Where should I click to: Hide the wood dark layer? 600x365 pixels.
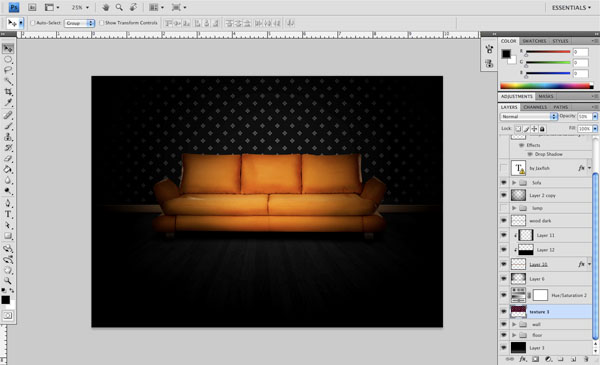[504, 221]
